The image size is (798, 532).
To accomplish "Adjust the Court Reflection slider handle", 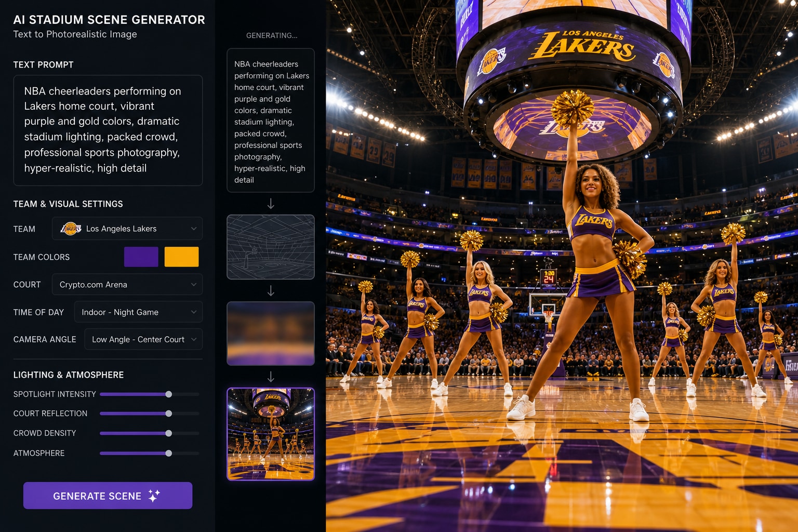I will 169,414.
